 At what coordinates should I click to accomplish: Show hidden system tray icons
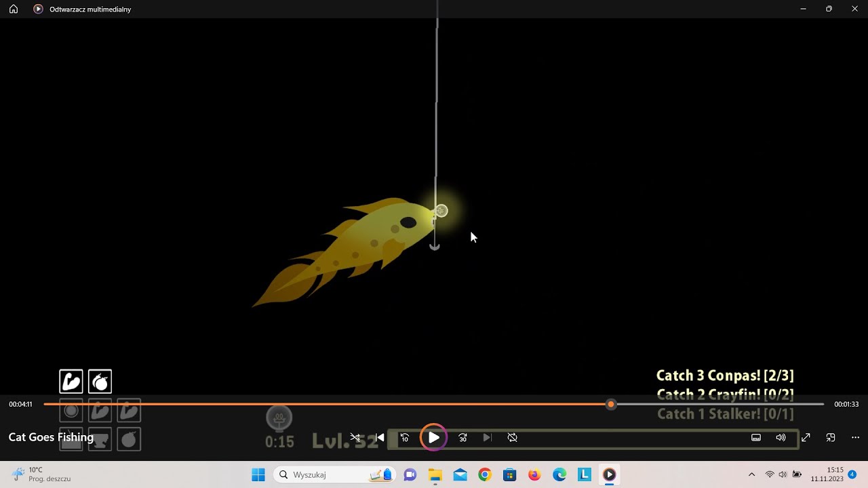point(751,474)
